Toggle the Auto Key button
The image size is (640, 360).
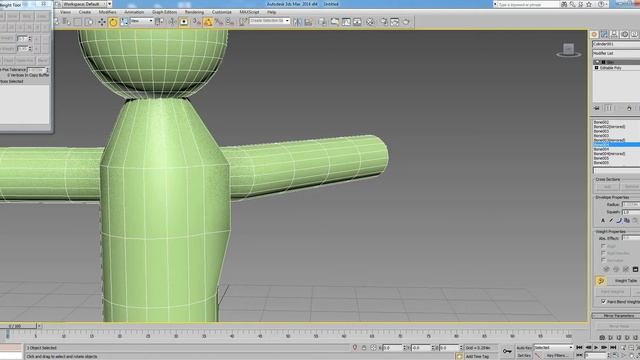click(524, 348)
